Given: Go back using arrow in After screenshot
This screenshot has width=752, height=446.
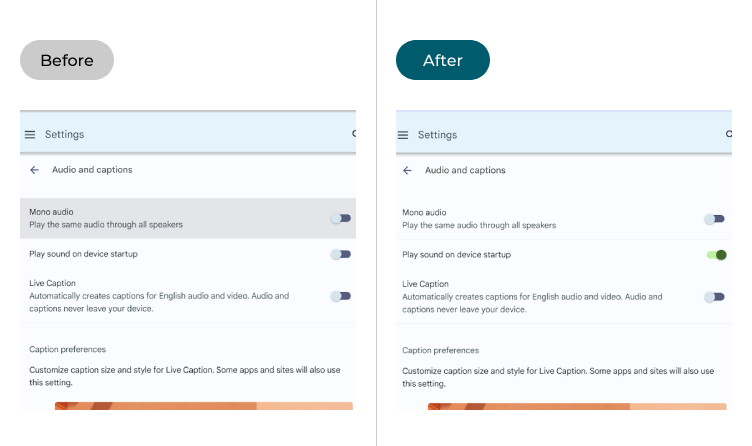Looking at the screenshot, I should pyautogui.click(x=407, y=171).
